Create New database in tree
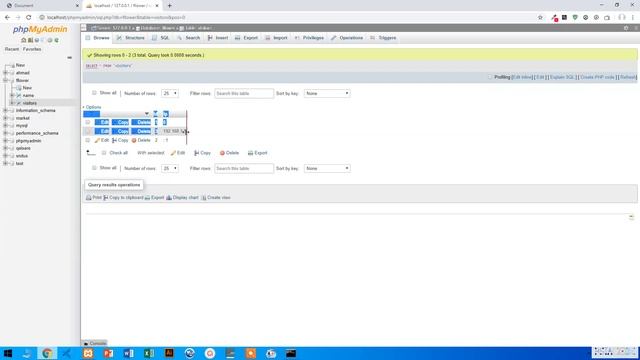Viewport: 640px width, 360px height. coord(20,65)
